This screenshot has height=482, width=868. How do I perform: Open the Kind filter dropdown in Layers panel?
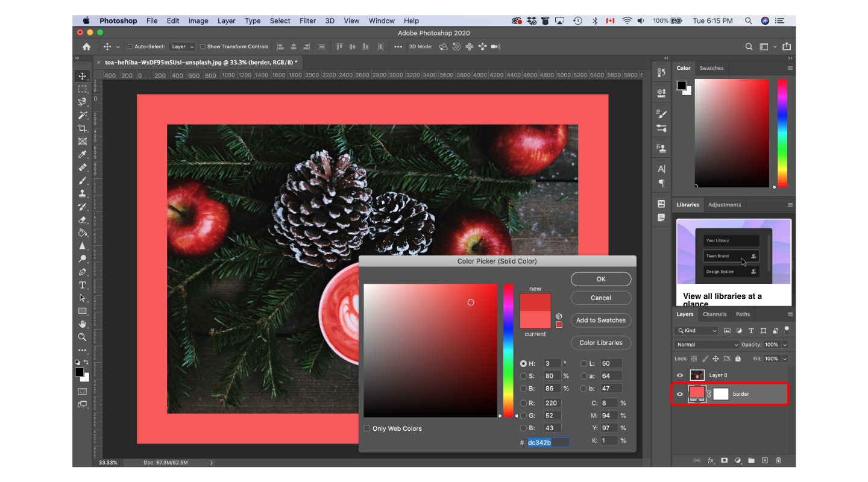coord(696,330)
